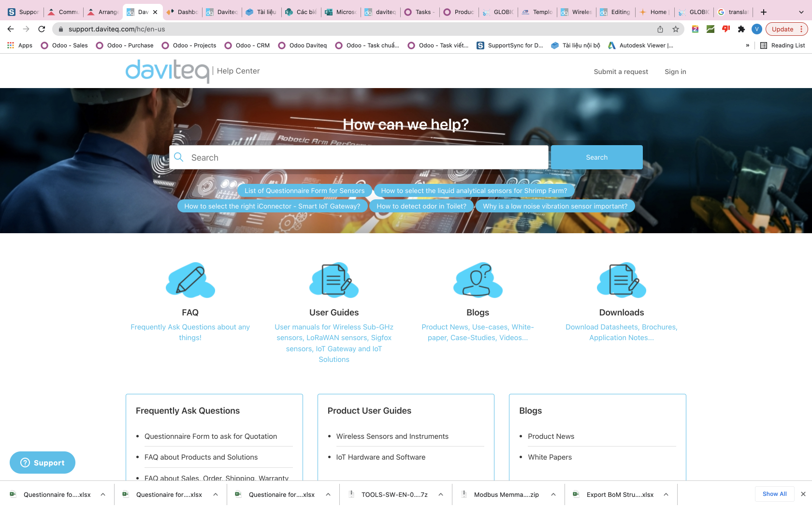
Task: Open Why is a low noise vibration sensor important?
Action: [555, 206]
